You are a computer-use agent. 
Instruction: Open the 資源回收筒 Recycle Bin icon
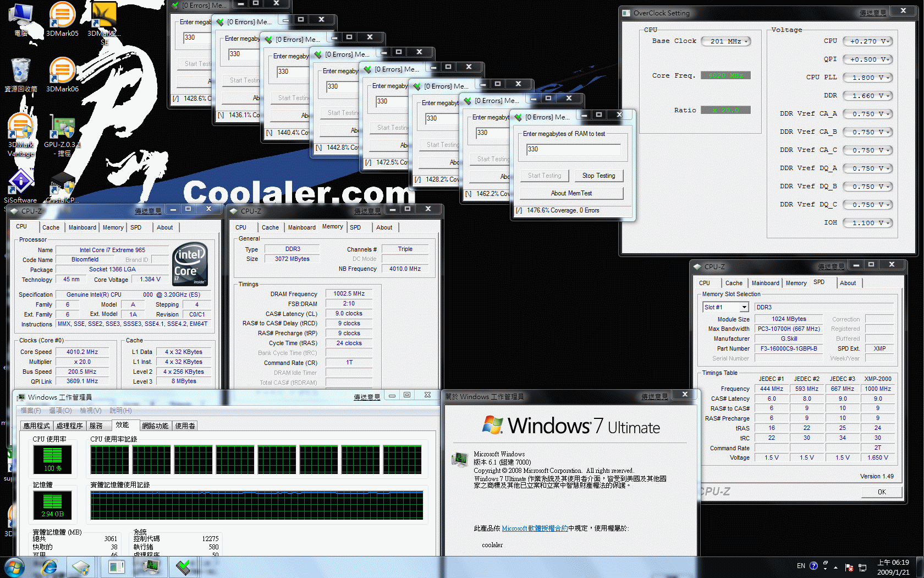[x=21, y=75]
